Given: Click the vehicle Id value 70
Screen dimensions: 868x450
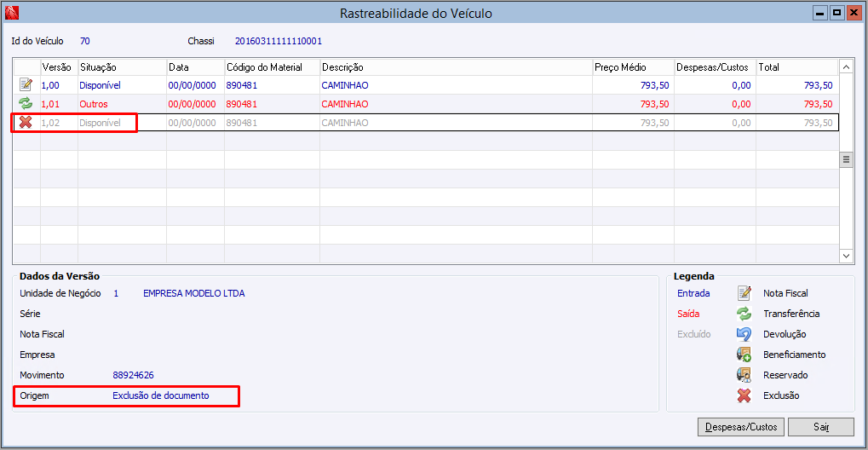Looking at the screenshot, I should point(84,41).
